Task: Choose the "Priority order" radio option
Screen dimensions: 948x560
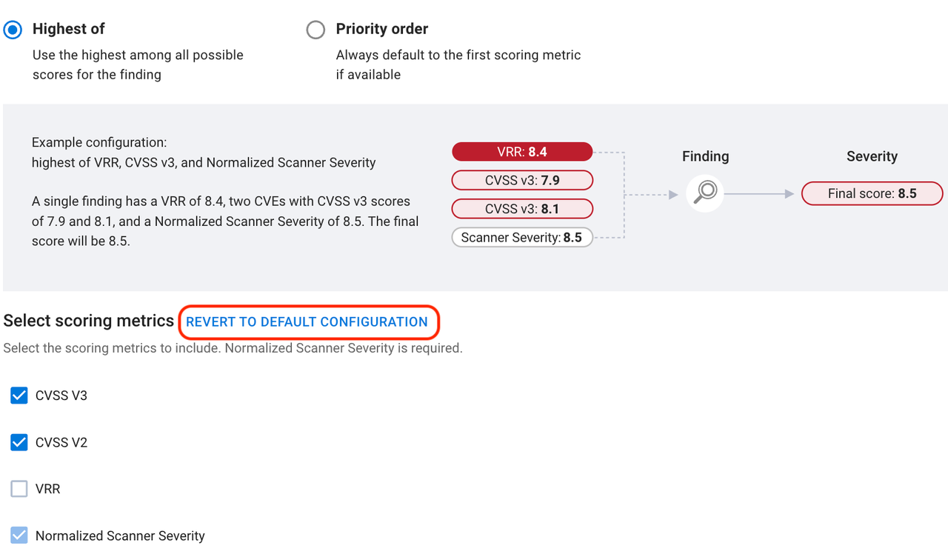Action: point(316,30)
